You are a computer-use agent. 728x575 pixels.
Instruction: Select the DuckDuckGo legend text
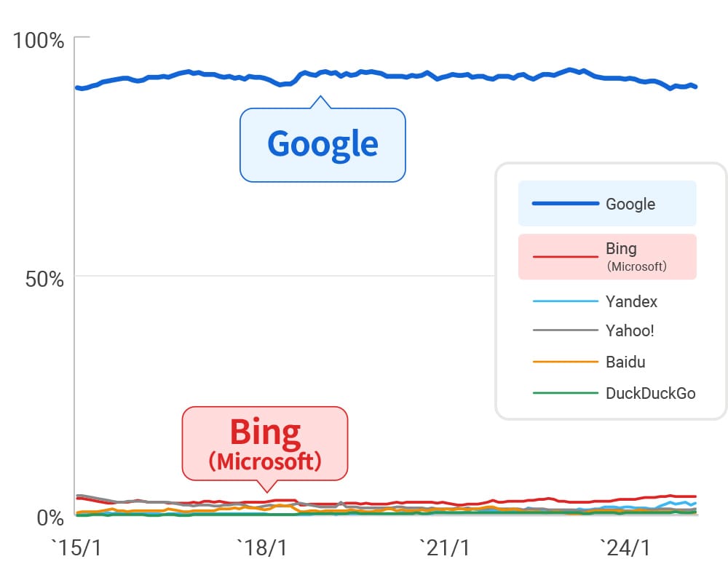click(650, 393)
